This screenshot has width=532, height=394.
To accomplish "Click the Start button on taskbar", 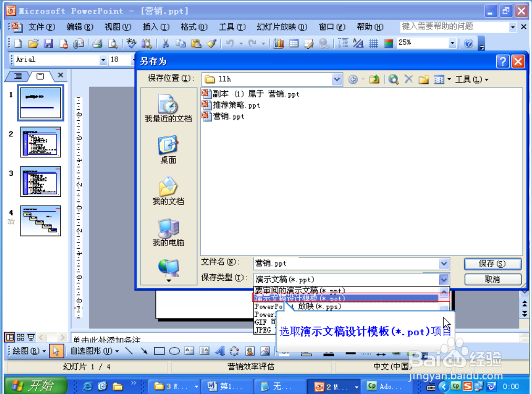I will tap(36, 386).
